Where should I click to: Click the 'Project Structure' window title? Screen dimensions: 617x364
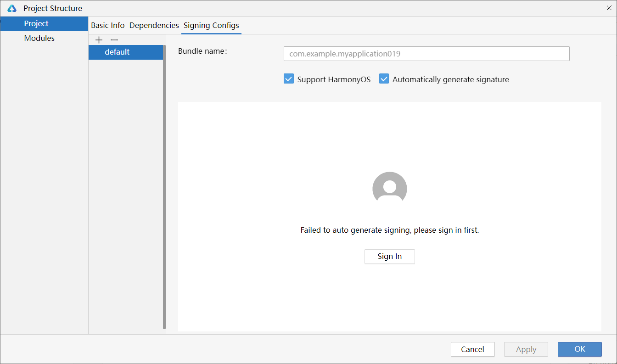coord(53,8)
